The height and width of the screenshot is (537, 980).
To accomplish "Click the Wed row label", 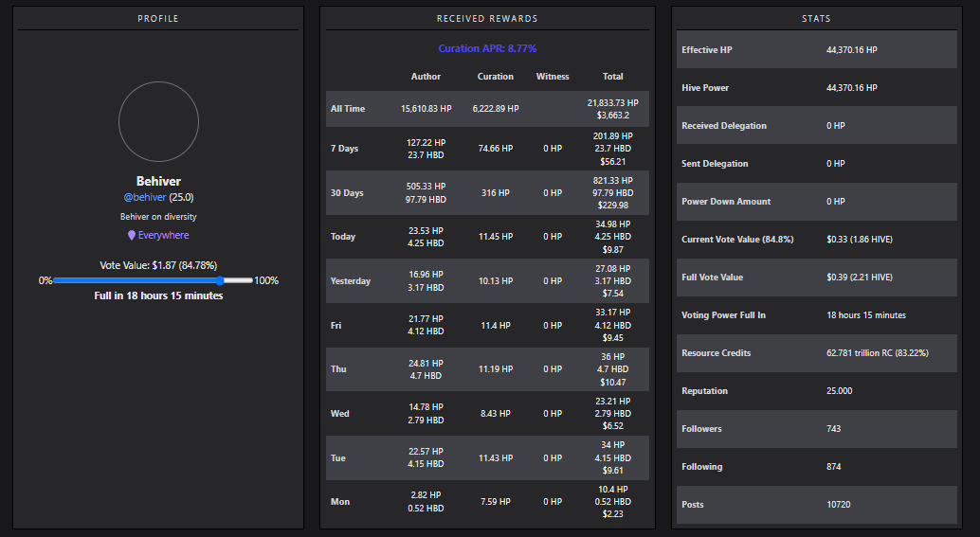I will click(x=339, y=413).
